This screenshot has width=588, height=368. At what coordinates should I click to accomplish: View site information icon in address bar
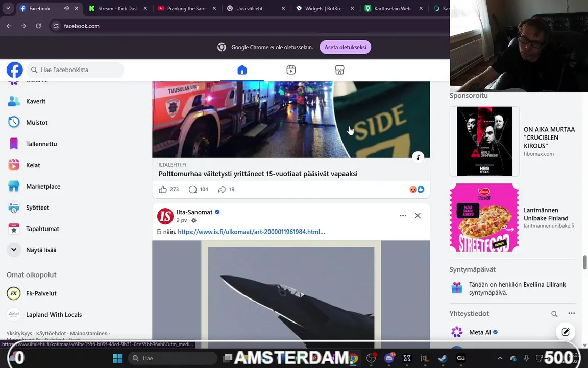[x=56, y=26]
